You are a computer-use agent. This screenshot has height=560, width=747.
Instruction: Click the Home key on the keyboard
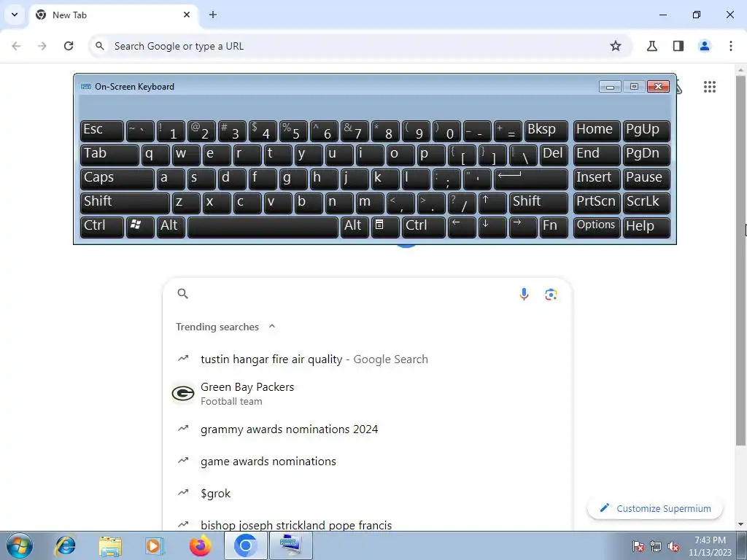pos(597,131)
